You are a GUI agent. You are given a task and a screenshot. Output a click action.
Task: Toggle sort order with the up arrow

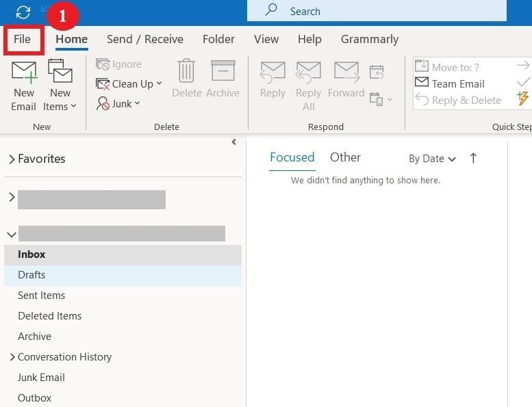[x=473, y=158]
